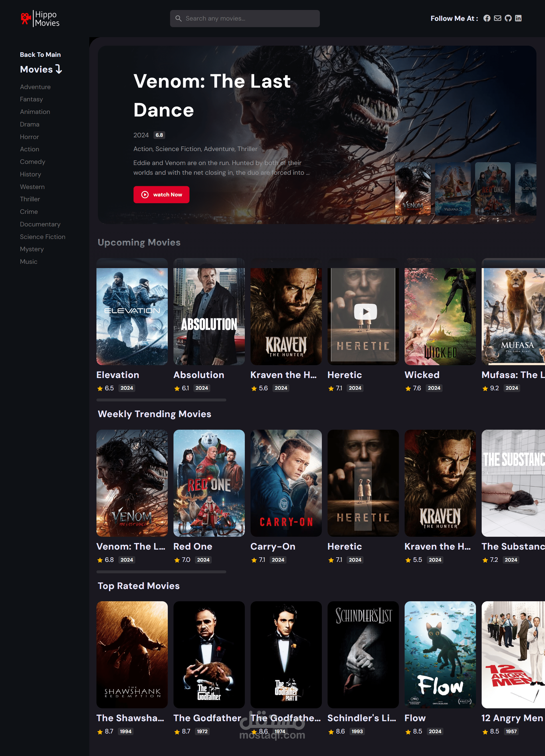The image size is (545, 756).
Task: Click the play circle icon in watch Now
Action: (145, 195)
